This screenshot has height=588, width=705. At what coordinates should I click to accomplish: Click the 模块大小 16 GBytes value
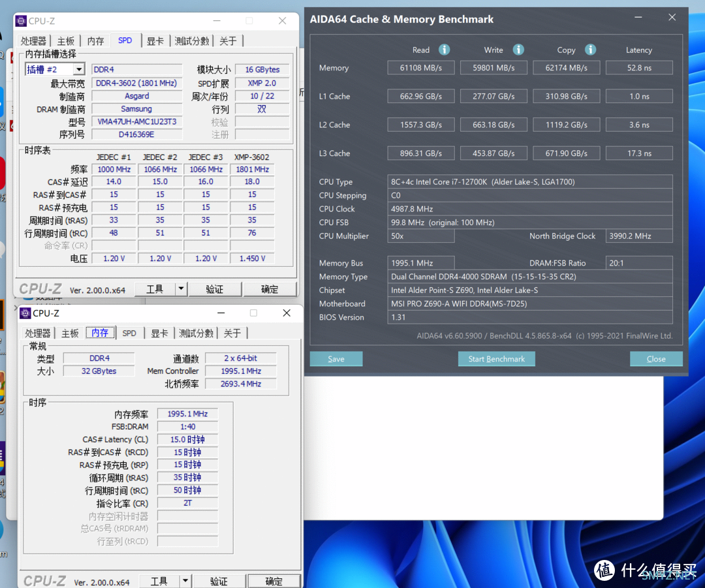[262, 70]
